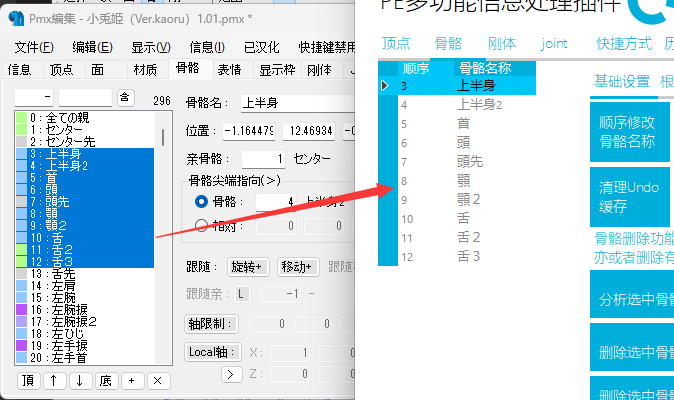Click the 清理Undo缓存 button

628,197
